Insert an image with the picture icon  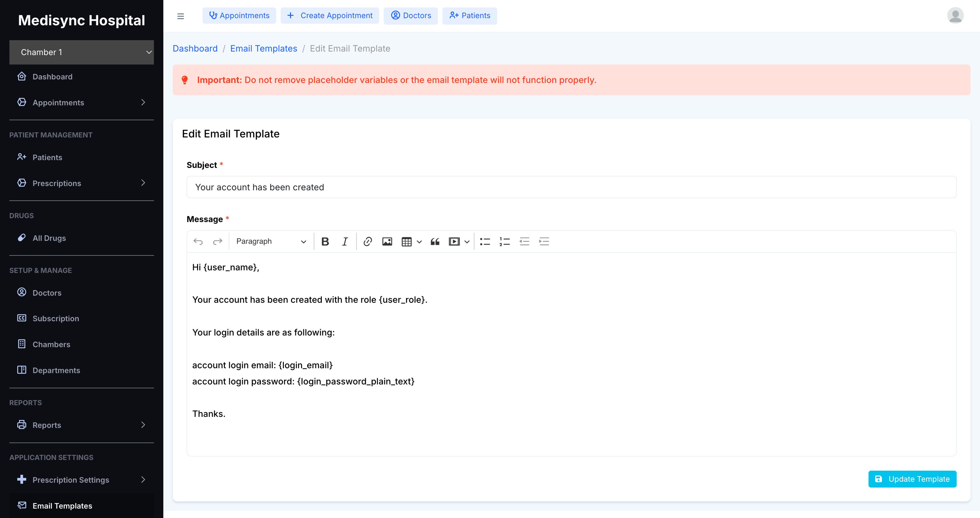[x=387, y=241]
